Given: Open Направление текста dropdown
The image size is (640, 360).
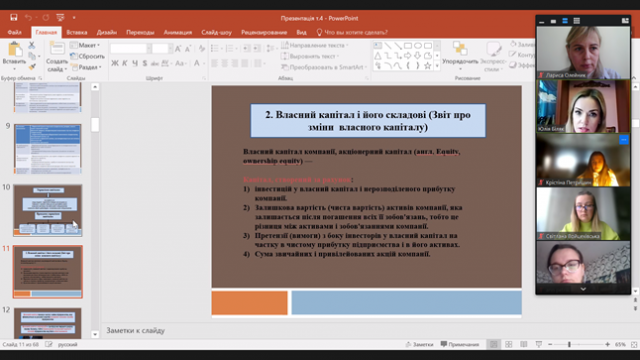Looking at the screenshot, I should coord(316,45).
